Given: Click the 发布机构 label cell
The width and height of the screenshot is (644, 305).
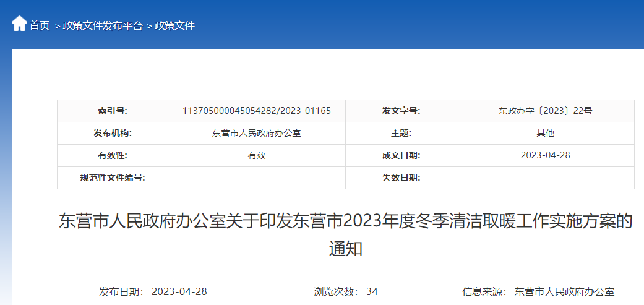Looking at the screenshot, I should 112,134.
